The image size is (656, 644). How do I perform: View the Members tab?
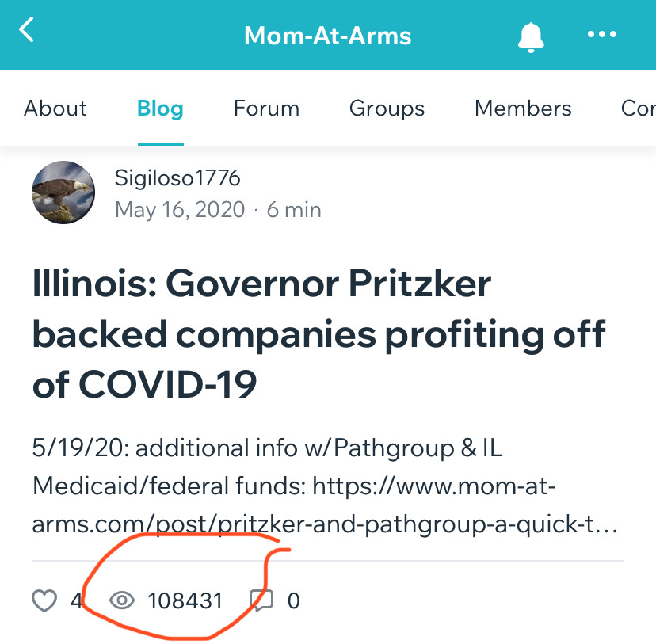523,109
